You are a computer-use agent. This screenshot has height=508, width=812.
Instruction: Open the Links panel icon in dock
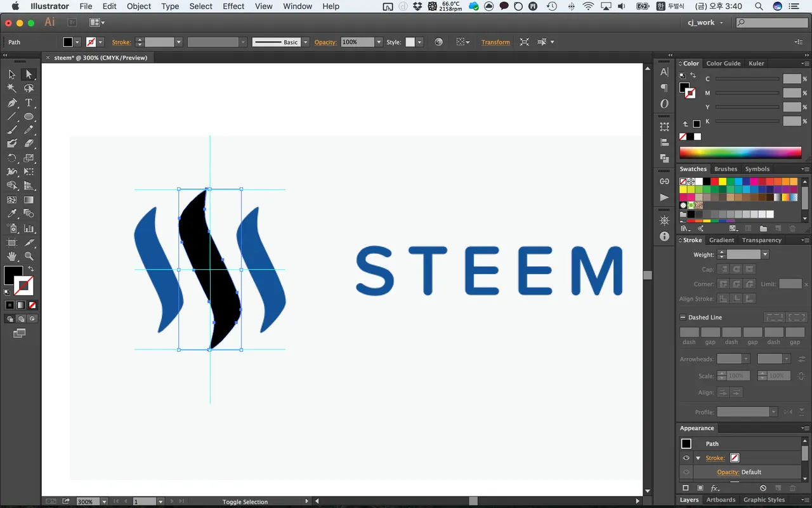[x=664, y=181]
